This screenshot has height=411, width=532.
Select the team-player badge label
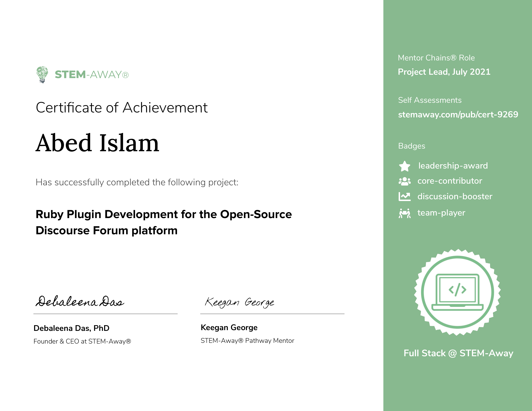[x=441, y=213]
